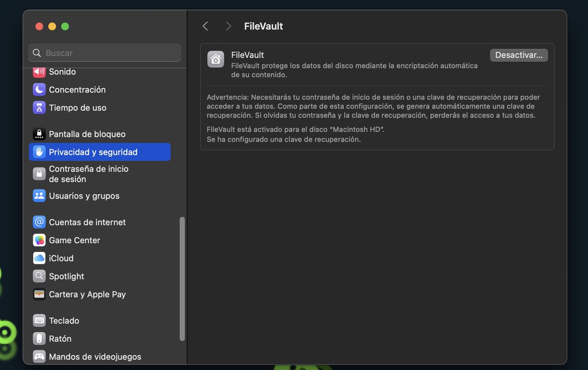This screenshot has height=370, width=588.
Task: Select Privacidad y seguridad label
Action: (x=93, y=151)
